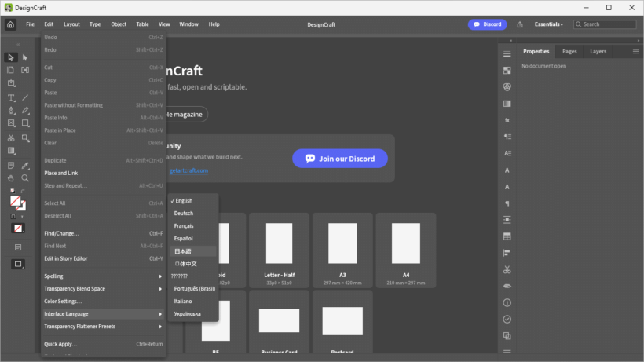Click the fill/stroke color swatch
The width and height of the screenshot is (644, 362).
coord(17,203)
